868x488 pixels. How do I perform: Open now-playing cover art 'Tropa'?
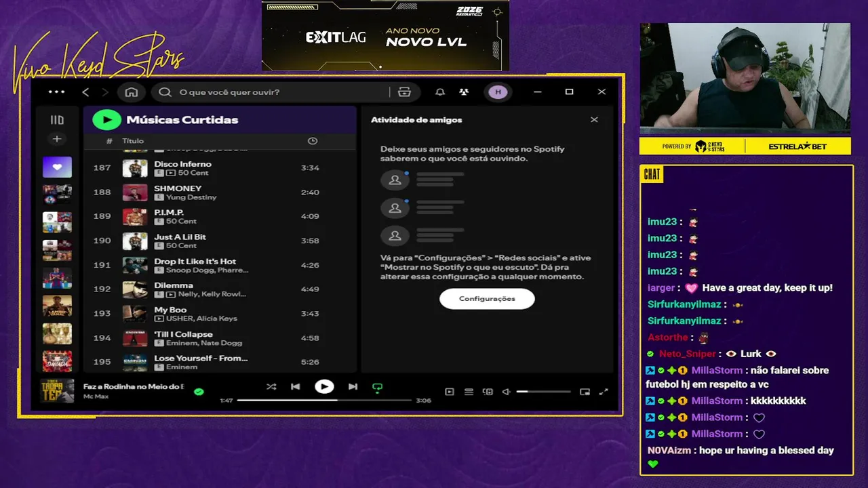tap(57, 391)
